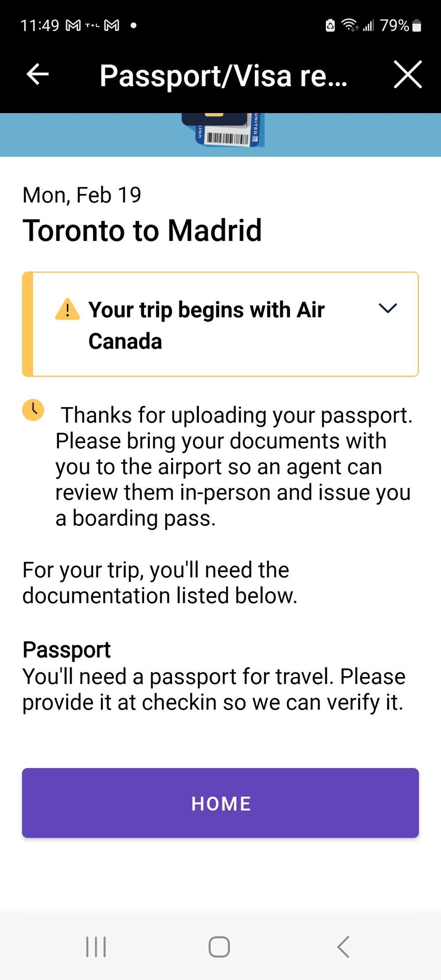
Task: Go back using the header back arrow
Action: 37,74
